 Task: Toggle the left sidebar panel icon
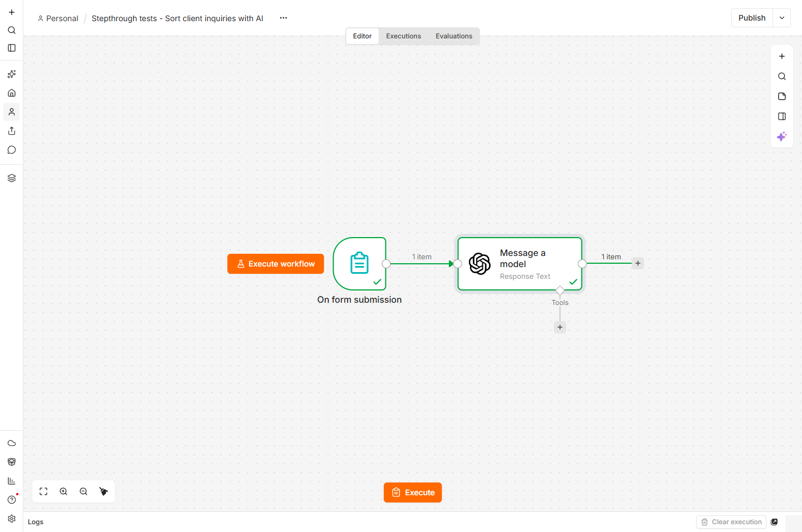coord(12,48)
